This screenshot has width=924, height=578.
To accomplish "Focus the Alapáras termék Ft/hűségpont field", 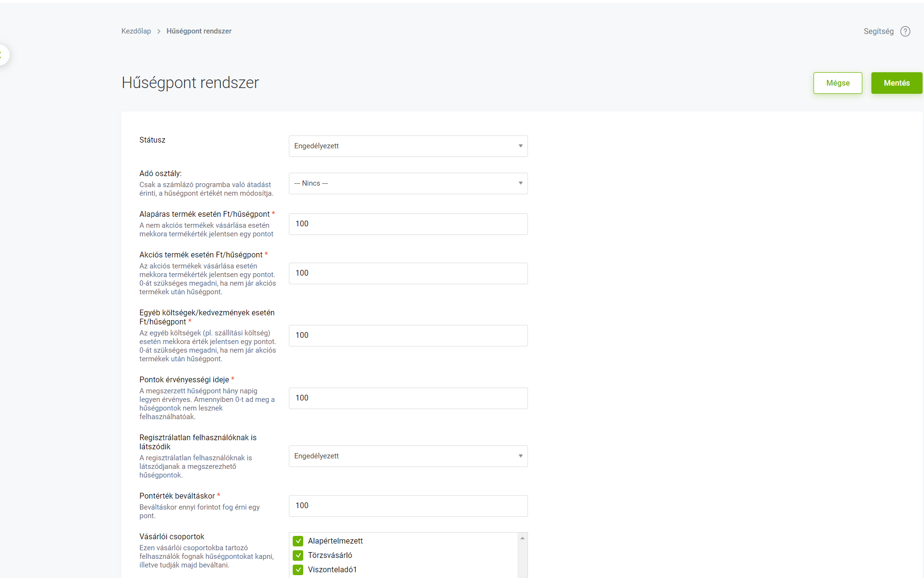I will [408, 224].
